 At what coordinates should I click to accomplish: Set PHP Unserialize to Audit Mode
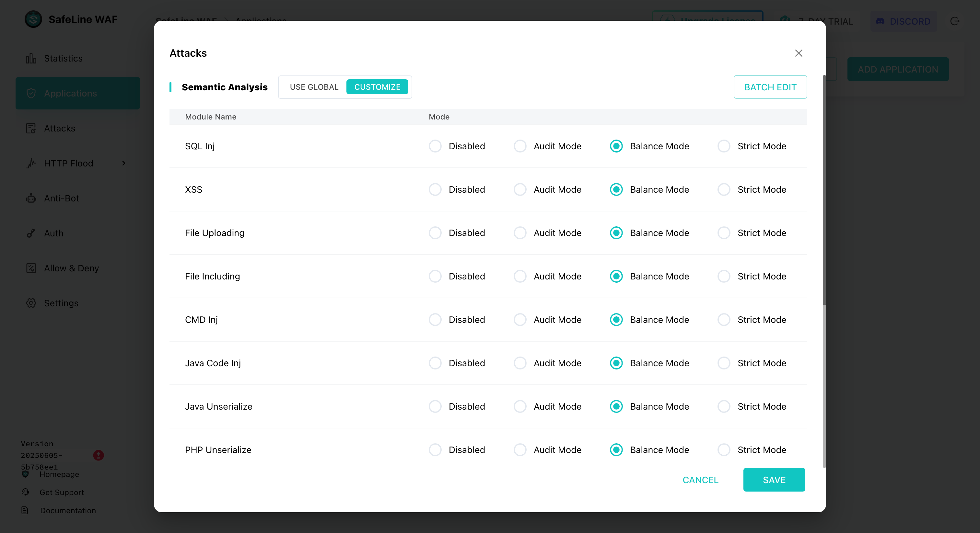[x=520, y=450]
